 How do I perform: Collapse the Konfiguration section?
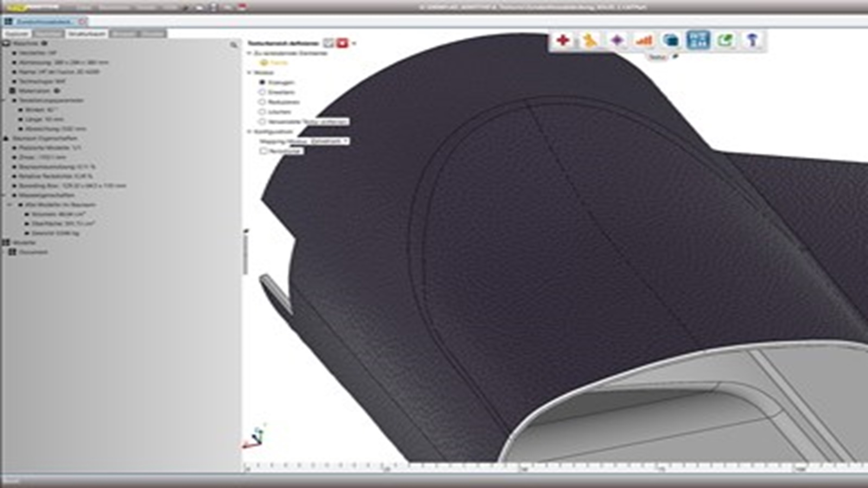click(249, 131)
